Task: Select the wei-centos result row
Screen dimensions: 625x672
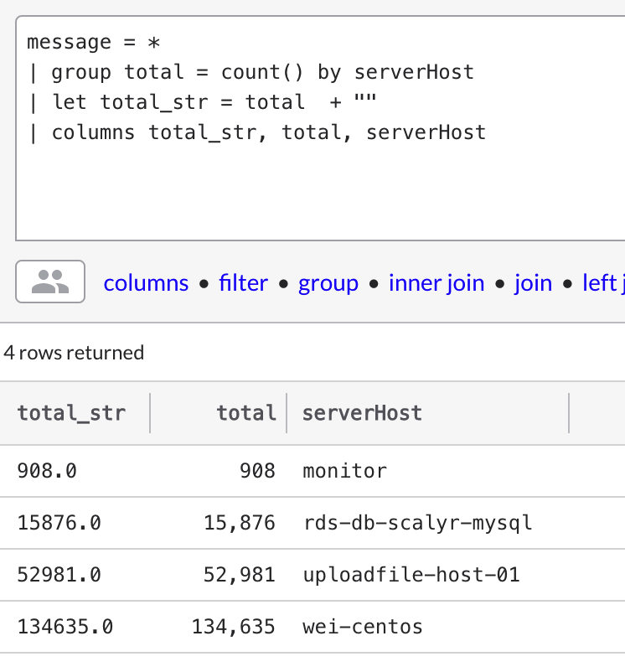Action: click(361, 626)
